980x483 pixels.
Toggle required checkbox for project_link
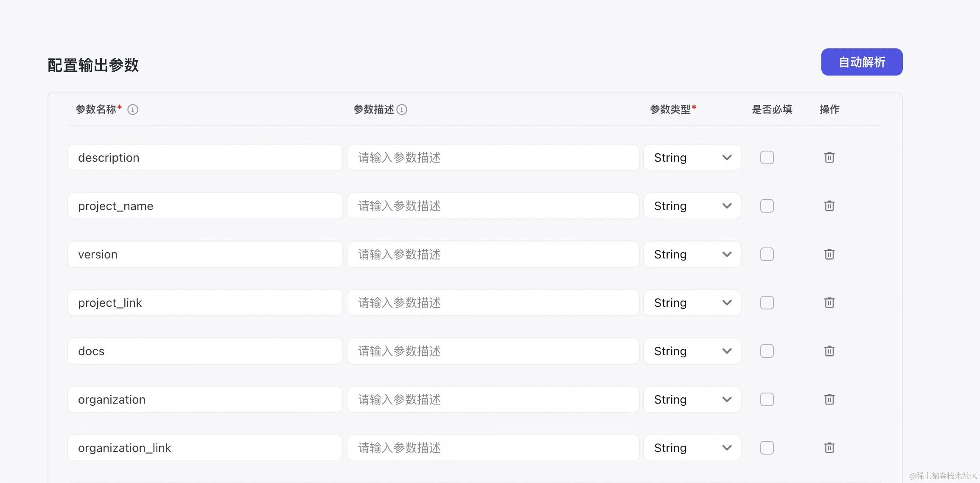[767, 303]
